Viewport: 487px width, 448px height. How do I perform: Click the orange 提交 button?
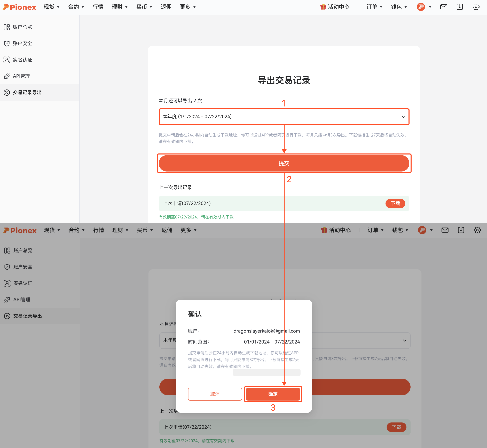284,163
